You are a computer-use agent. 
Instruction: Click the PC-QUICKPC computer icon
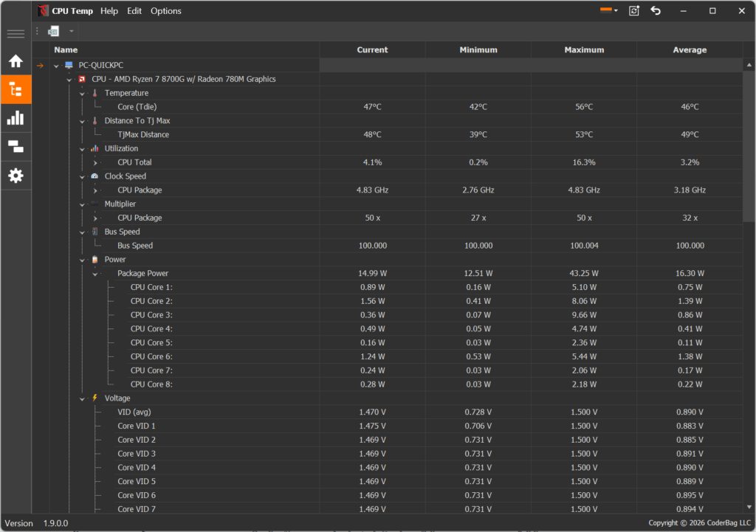point(69,65)
